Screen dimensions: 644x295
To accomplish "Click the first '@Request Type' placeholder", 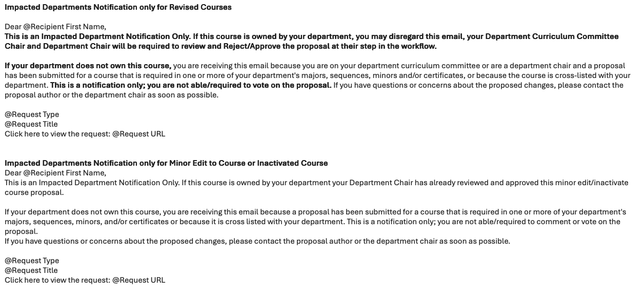I will click(32, 114).
